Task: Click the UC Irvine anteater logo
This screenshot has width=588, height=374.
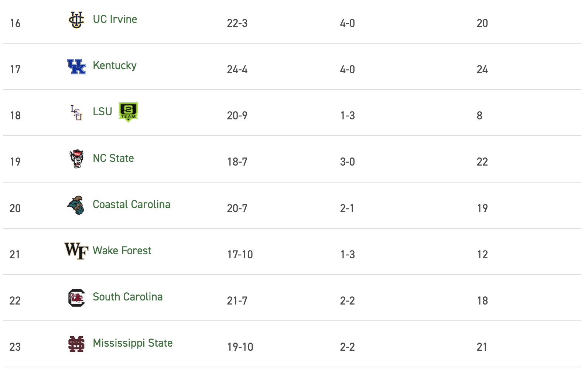Action: coord(76,20)
